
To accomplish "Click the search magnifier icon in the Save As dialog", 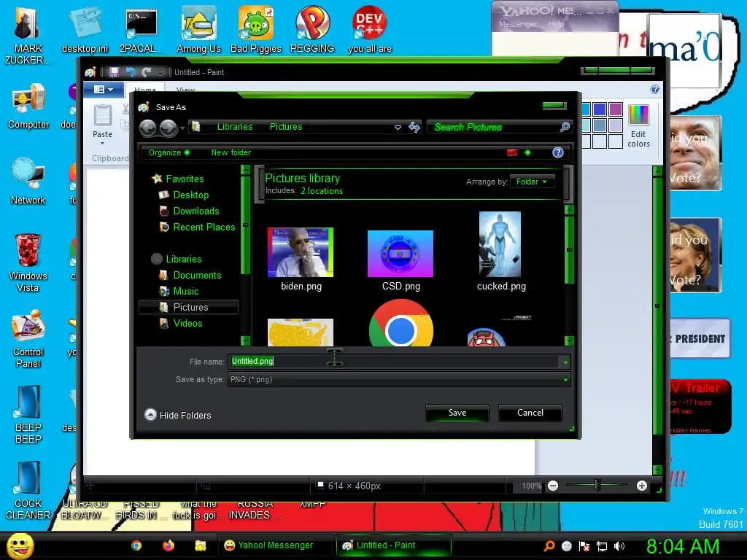I will [565, 127].
